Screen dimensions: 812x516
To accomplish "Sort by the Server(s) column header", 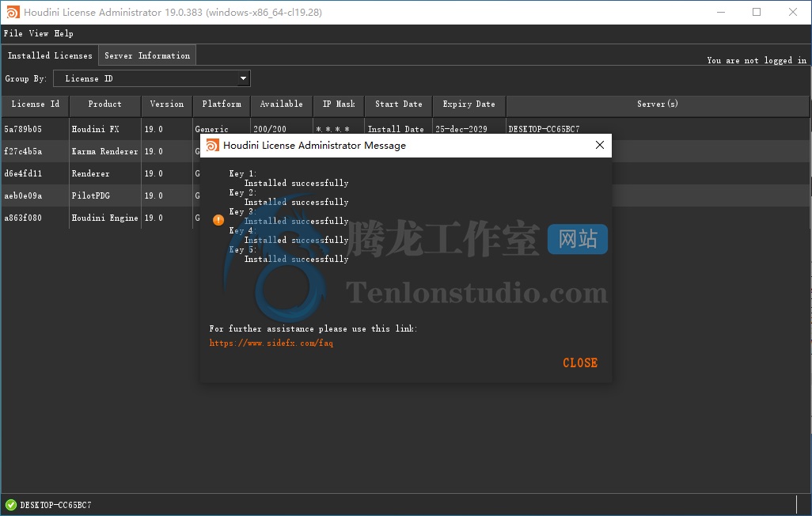I will click(x=657, y=104).
